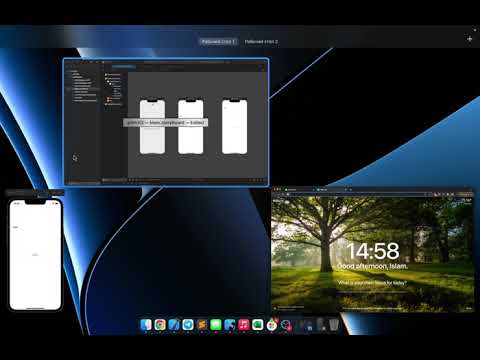Open Finder from the Dock
Screen dimensions: 480x360
click(x=146, y=324)
